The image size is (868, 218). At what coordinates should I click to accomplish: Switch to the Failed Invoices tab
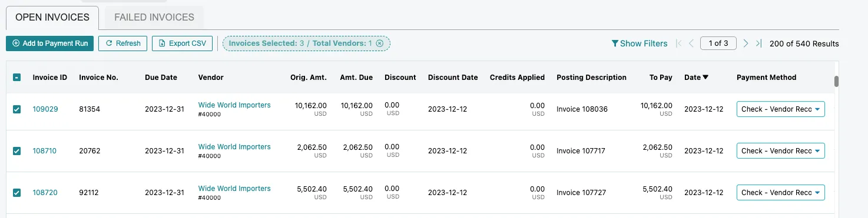pos(154,18)
